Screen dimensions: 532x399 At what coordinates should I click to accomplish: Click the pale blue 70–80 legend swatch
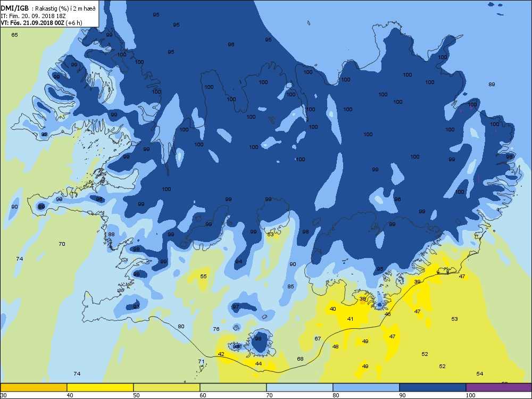[x=300, y=387]
